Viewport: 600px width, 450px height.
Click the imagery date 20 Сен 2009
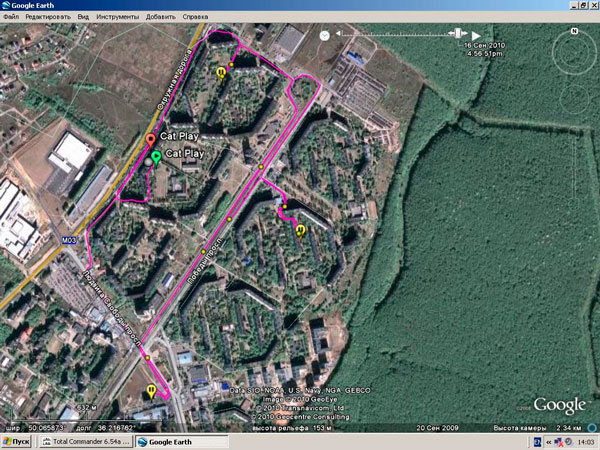tap(437, 428)
